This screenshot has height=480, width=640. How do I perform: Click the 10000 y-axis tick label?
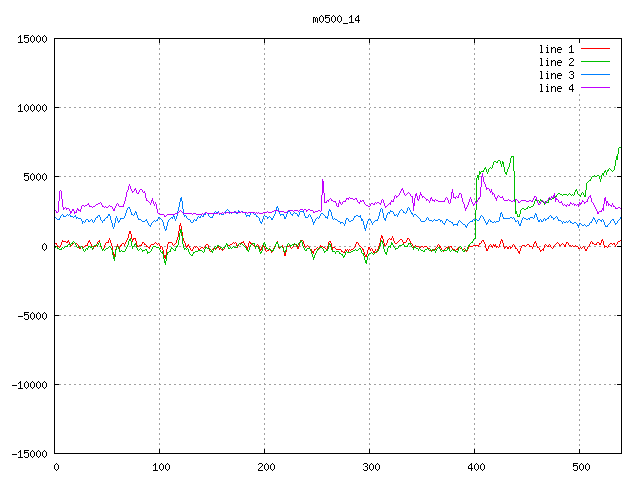[31, 108]
